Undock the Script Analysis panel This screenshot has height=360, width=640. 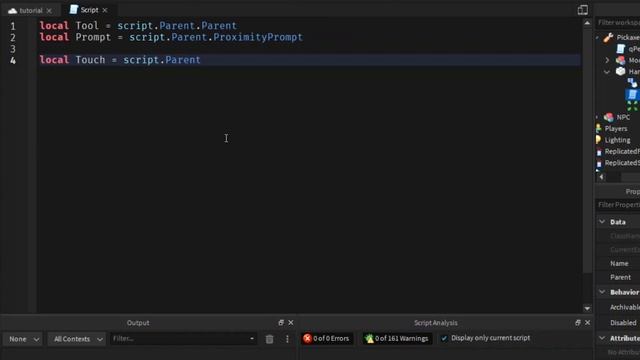[x=578, y=322]
